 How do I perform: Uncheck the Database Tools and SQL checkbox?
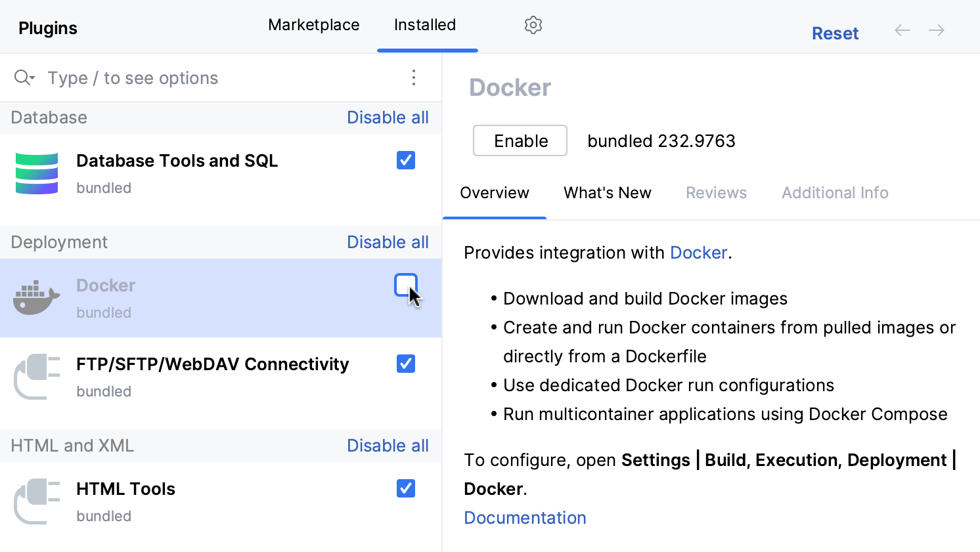coord(405,160)
